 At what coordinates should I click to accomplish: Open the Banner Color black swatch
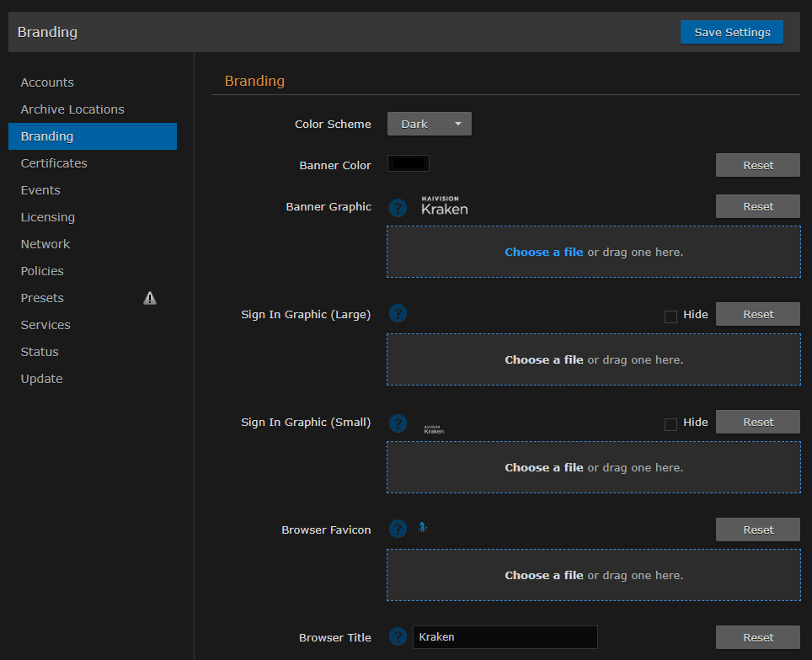pos(409,164)
